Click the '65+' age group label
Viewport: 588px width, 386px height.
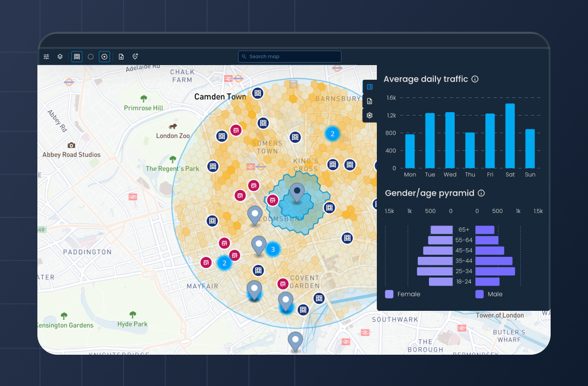[464, 230]
